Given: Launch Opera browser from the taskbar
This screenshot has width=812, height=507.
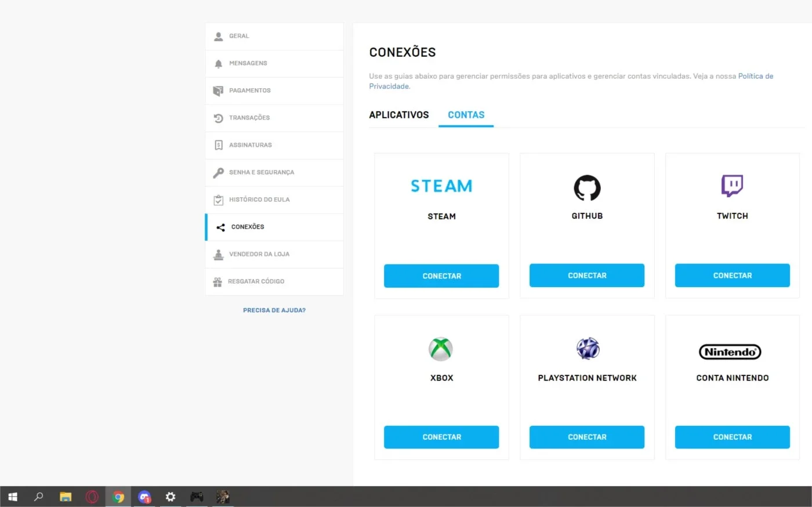Looking at the screenshot, I should [92, 497].
